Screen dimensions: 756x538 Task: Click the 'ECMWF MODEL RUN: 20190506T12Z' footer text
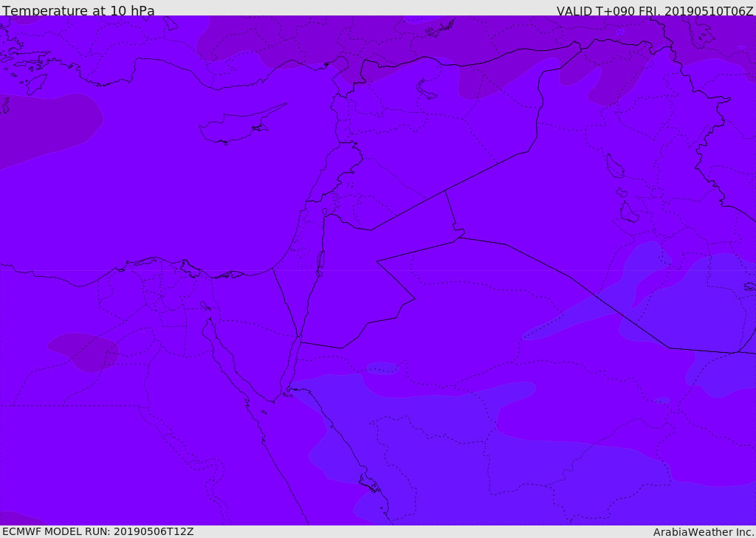(98, 531)
